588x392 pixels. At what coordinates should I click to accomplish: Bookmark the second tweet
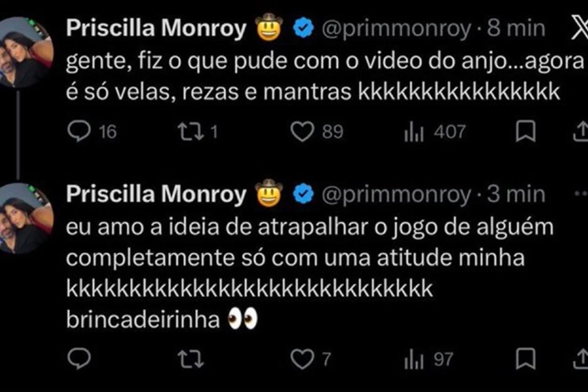point(526,359)
